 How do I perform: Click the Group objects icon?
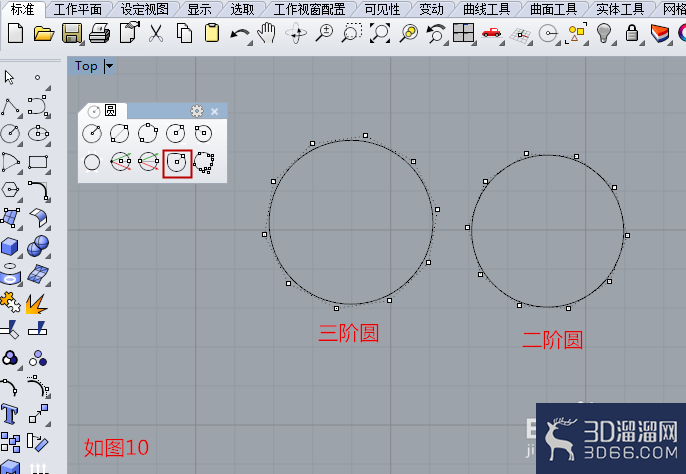tap(10, 358)
